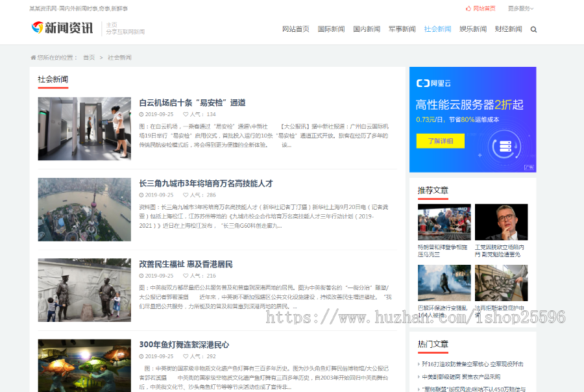Click the 高性能云服务器2折起 ad banner
584x392 pixels.
pyautogui.click(x=472, y=119)
